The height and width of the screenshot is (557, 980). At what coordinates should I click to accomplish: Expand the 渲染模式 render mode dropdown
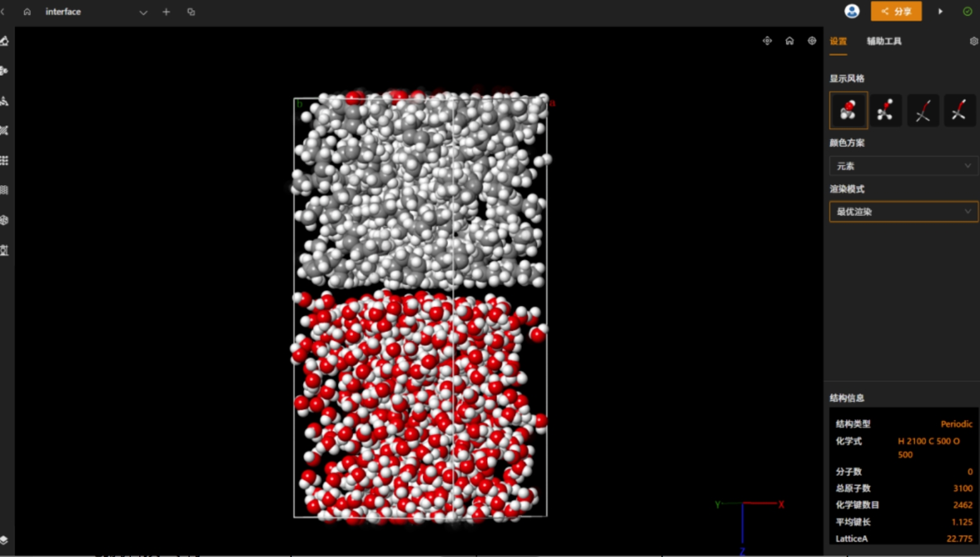(x=903, y=212)
